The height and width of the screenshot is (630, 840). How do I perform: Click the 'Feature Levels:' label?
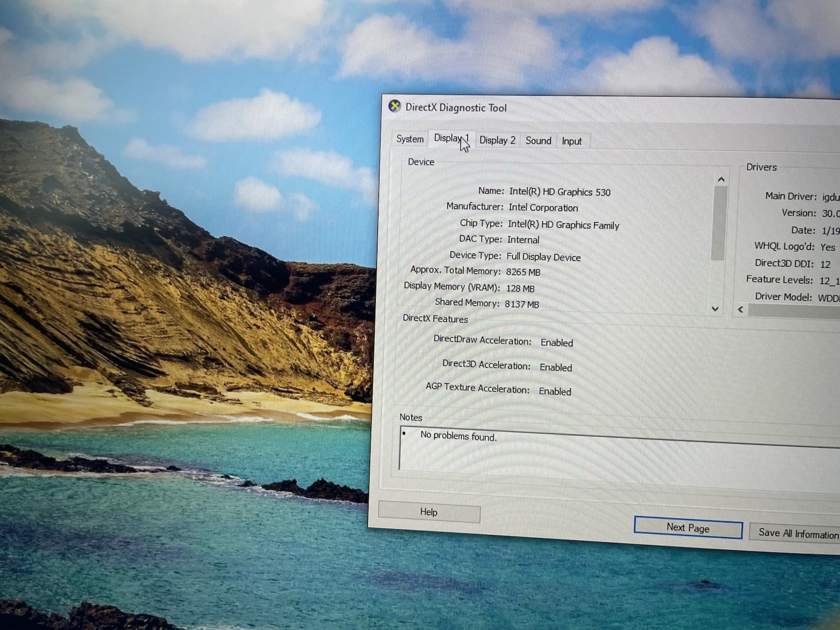click(779, 280)
